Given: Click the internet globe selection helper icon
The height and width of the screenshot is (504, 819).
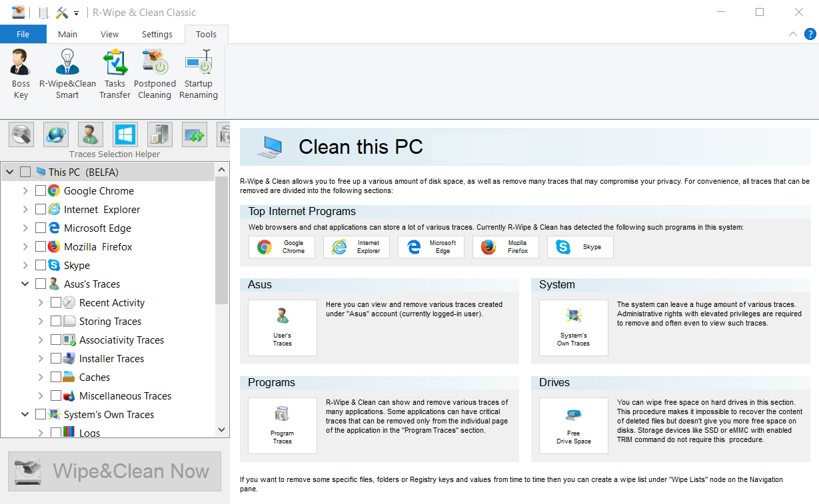Looking at the screenshot, I should tap(56, 134).
